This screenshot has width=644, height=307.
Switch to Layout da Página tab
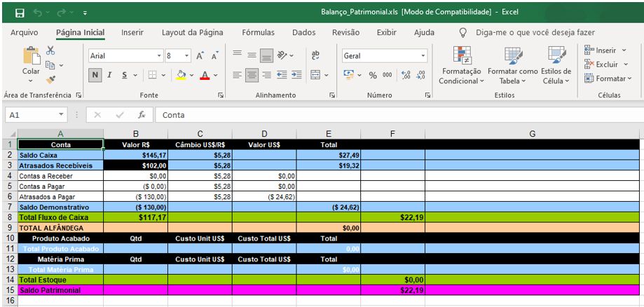192,32
